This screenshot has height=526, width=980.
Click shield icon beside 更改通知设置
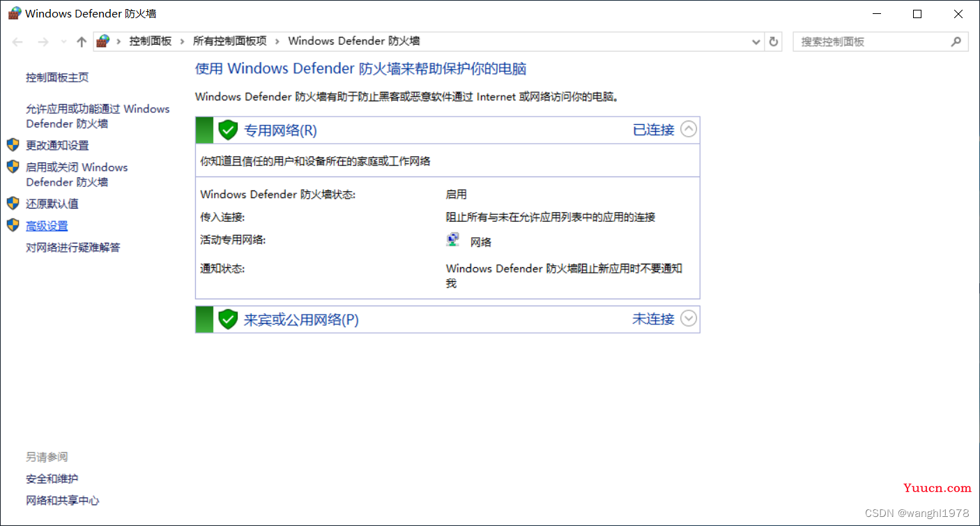click(x=13, y=145)
